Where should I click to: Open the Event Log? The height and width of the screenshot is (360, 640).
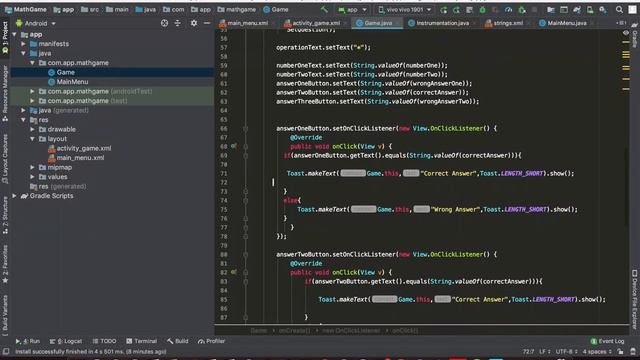[607, 341]
